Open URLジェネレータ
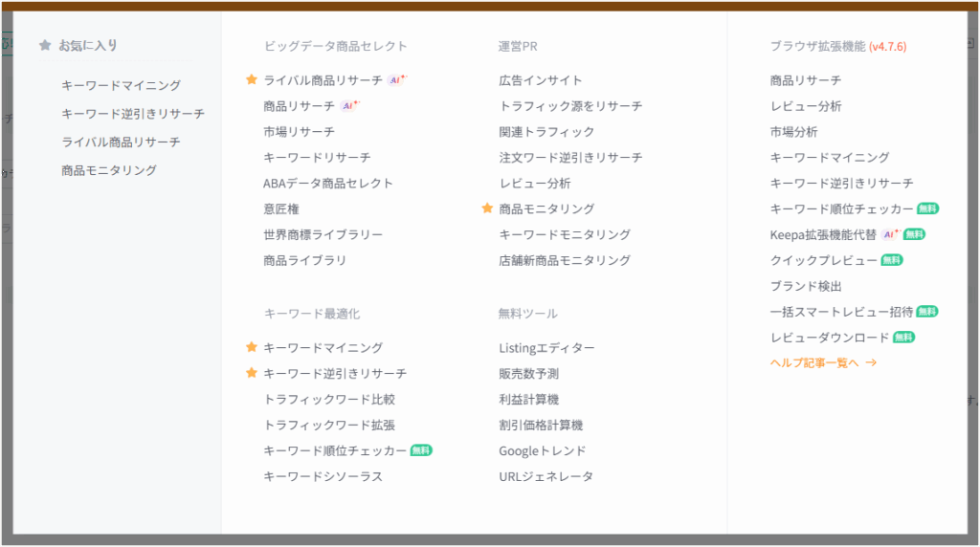This screenshot has width=980, height=547. 546,476
